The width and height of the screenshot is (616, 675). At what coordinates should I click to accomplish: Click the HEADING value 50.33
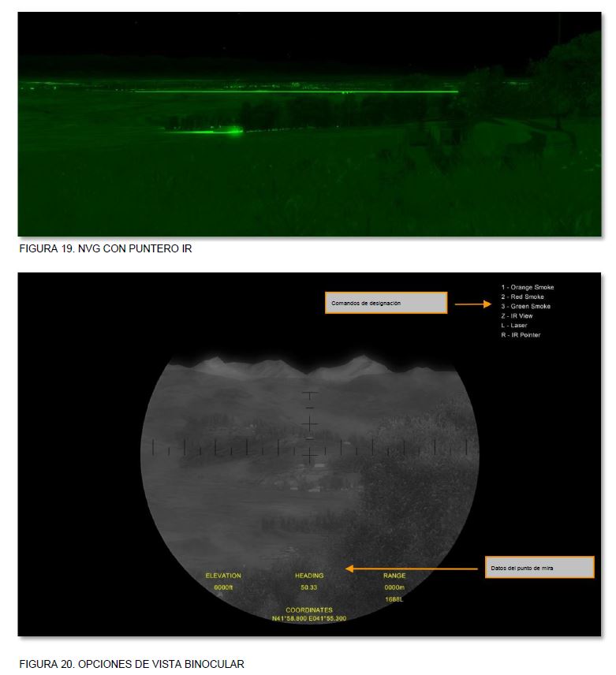click(x=308, y=587)
